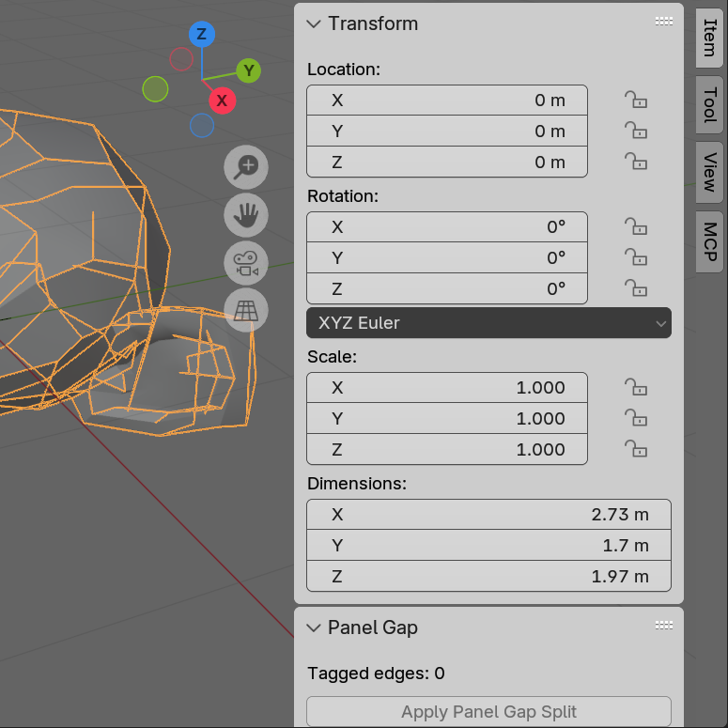Collapse the Transform panel

pyautogui.click(x=314, y=23)
